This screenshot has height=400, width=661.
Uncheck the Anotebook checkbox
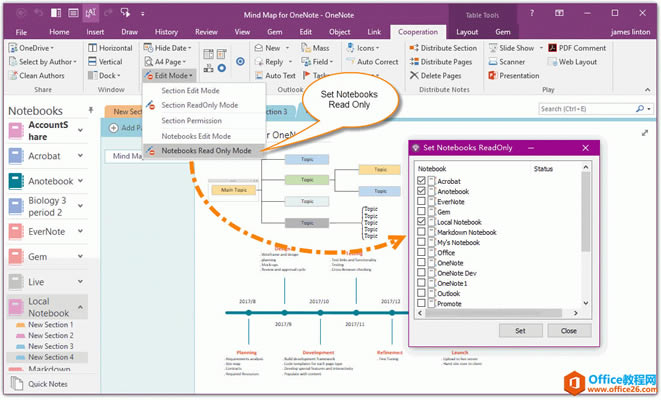(421, 191)
